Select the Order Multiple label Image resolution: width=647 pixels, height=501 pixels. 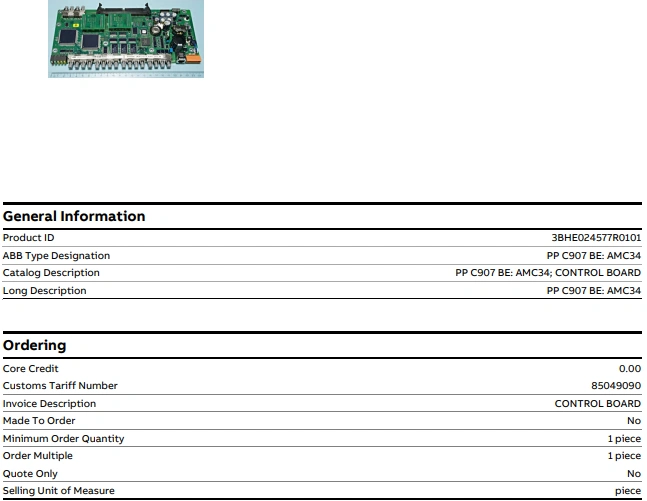(x=37, y=456)
